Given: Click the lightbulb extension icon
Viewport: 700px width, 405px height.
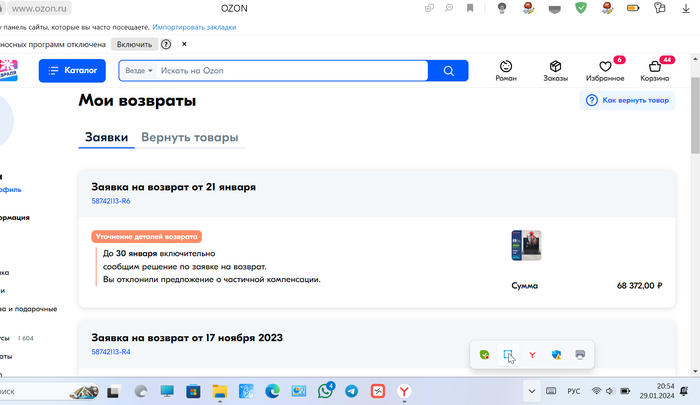Looking at the screenshot, I should 502,8.
